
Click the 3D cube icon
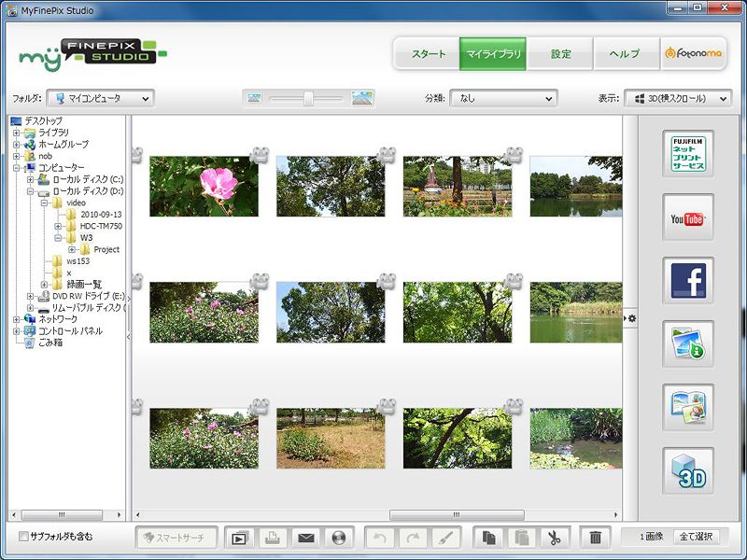(x=688, y=471)
